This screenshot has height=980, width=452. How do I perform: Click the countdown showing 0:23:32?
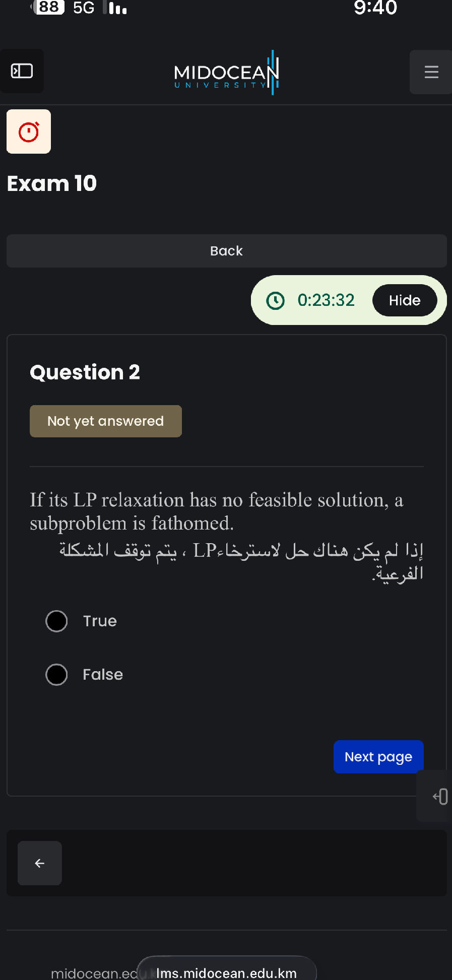point(325,300)
